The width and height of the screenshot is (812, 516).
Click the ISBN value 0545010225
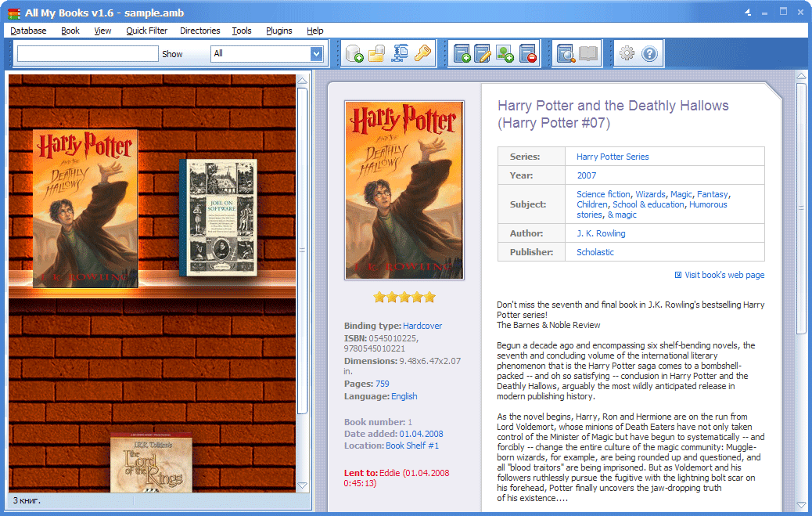click(393, 338)
